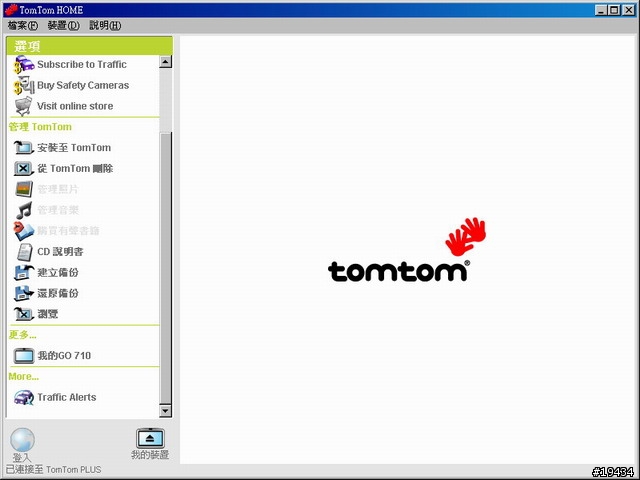The image size is (640, 480).
Task: Click the 登入 globe login icon
Action: [22, 440]
